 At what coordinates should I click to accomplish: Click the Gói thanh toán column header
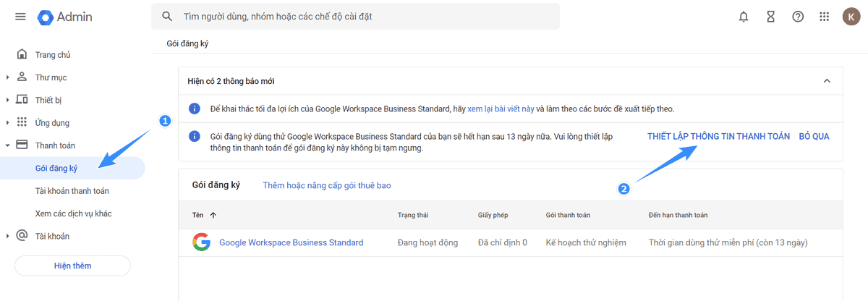[568, 215]
